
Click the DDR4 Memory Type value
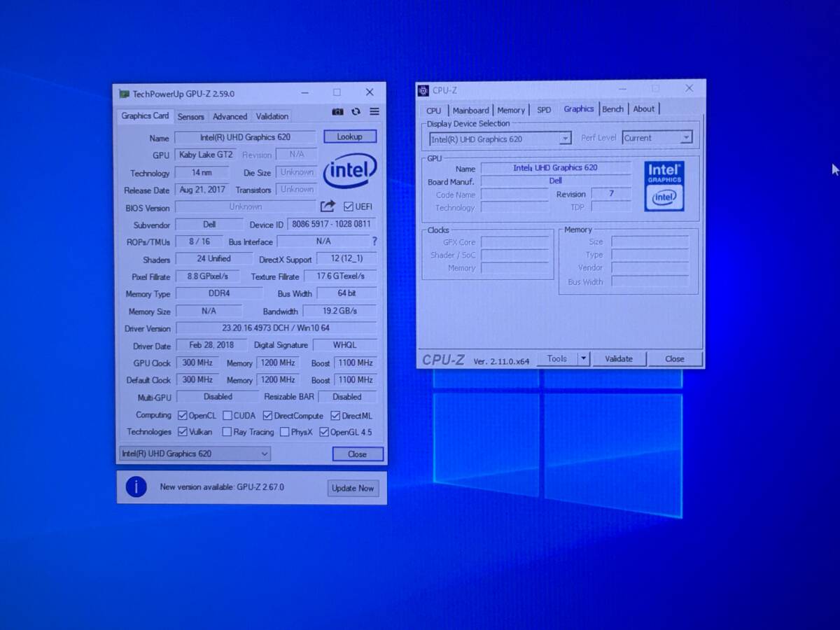[219, 293]
